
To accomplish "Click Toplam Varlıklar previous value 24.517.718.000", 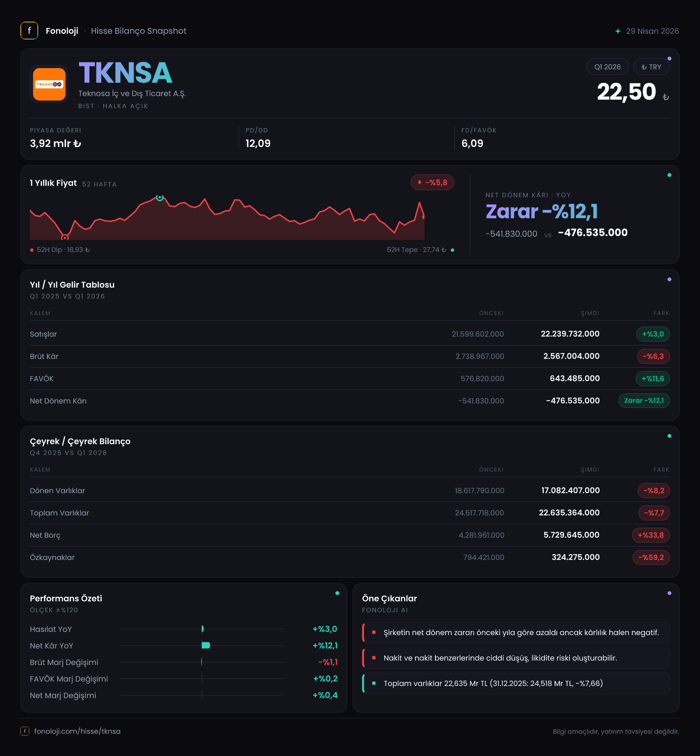I will click(479, 513).
